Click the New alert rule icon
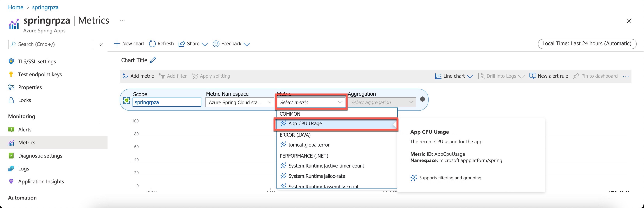Viewport: 644px width, 208px height. pyautogui.click(x=532, y=76)
